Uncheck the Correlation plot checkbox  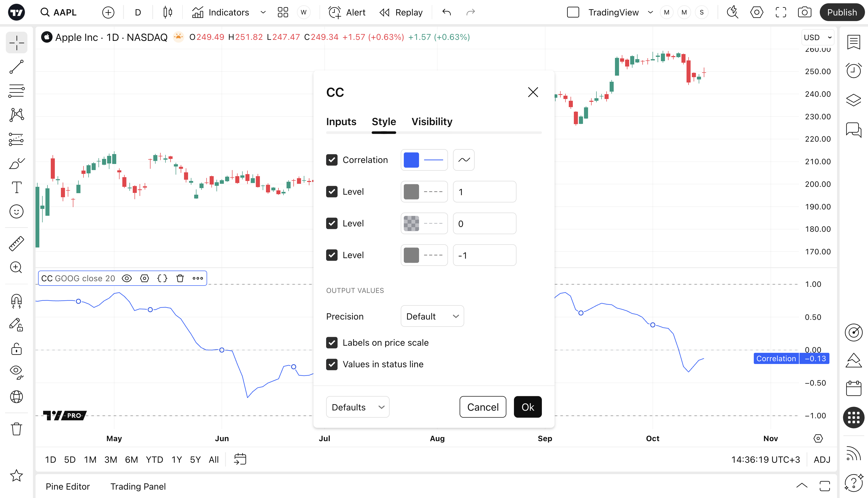[x=332, y=160]
